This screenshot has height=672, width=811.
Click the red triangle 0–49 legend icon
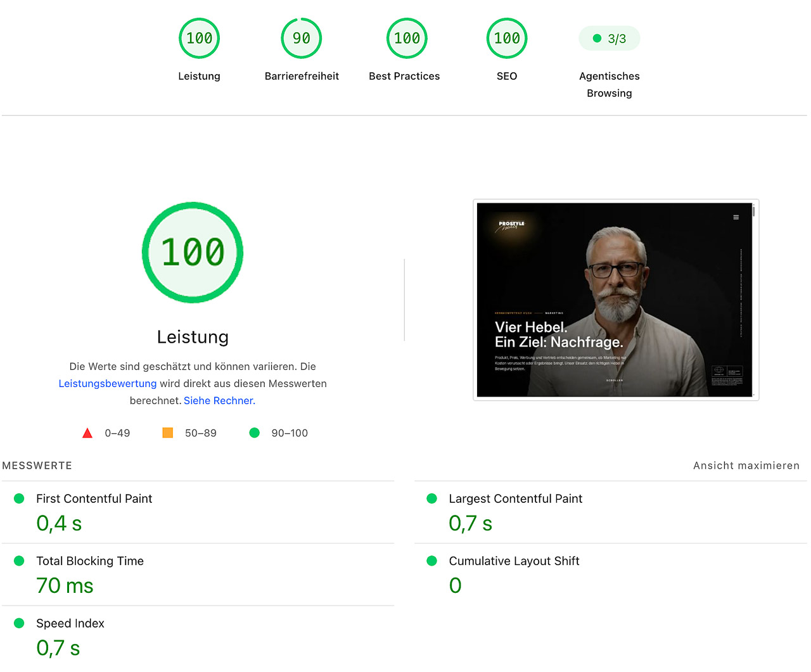(87, 433)
